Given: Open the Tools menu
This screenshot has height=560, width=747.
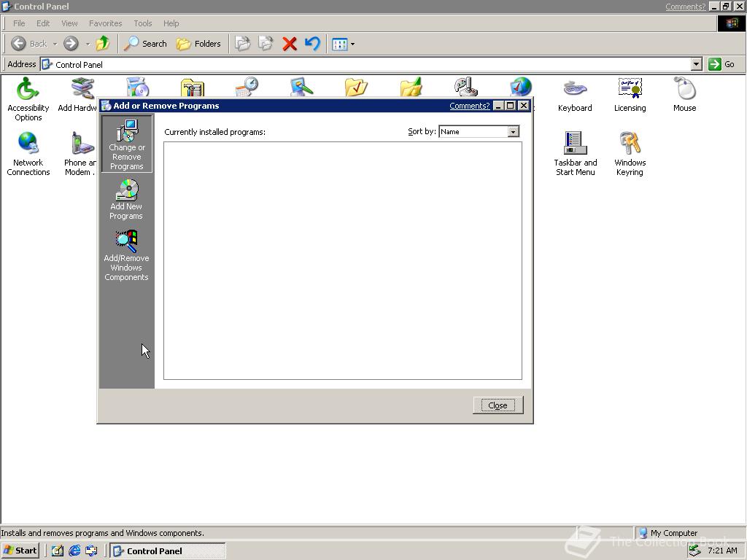Looking at the screenshot, I should tap(142, 23).
